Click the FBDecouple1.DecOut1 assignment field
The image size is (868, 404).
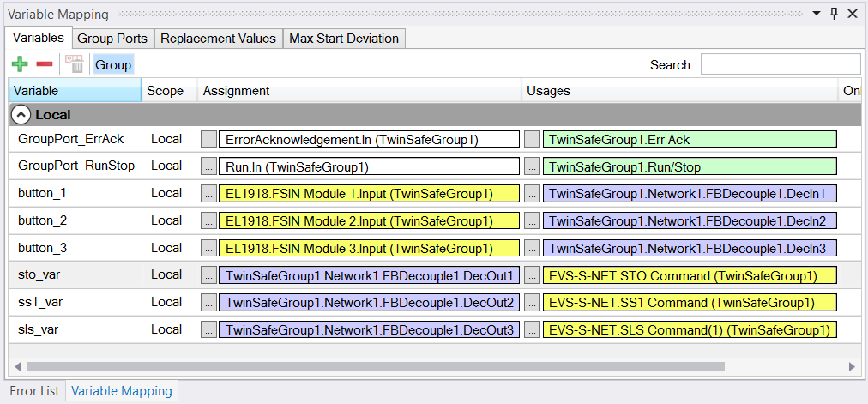click(x=369, y=275)
